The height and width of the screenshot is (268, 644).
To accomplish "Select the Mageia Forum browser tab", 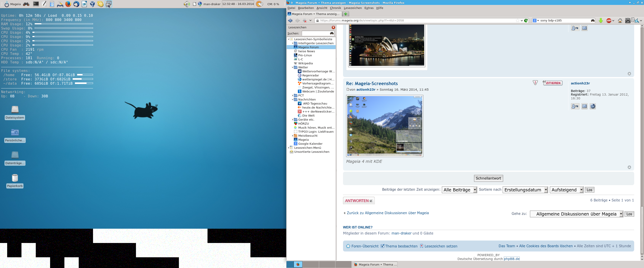I will (x=314, y=14).
